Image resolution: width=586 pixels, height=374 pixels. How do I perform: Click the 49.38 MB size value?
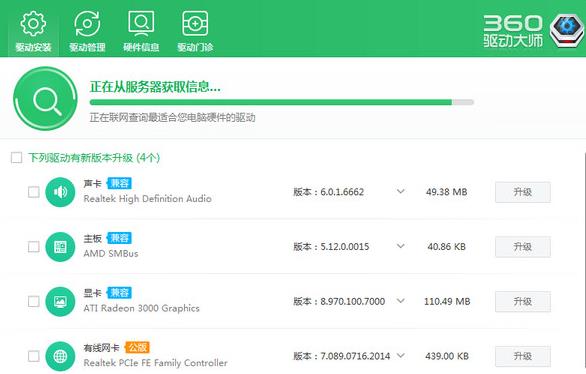click(x=447, y=192)
